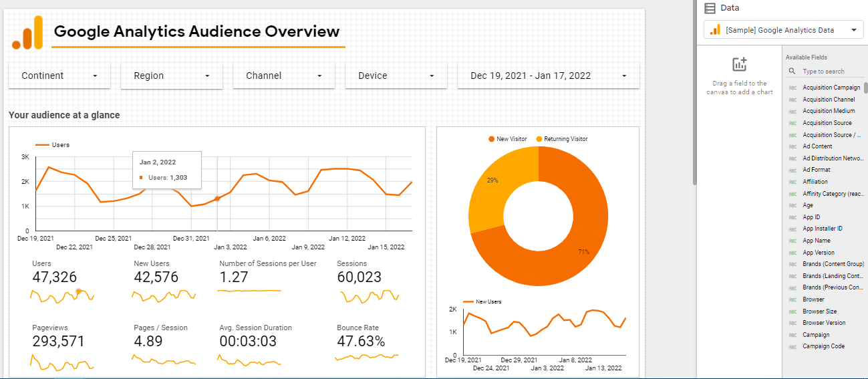
Task: Click the Sessions scorecard 60,023
Action: (x=359, y=277)
